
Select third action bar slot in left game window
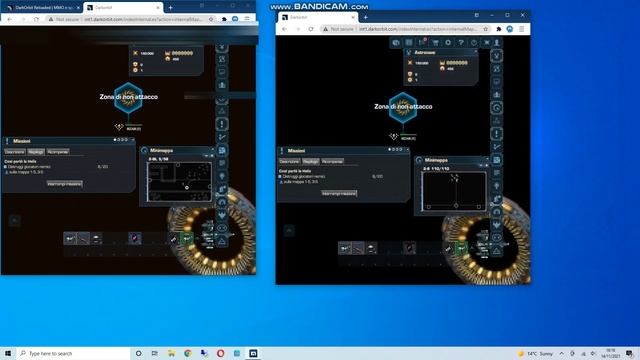click(x=96, y=238)
